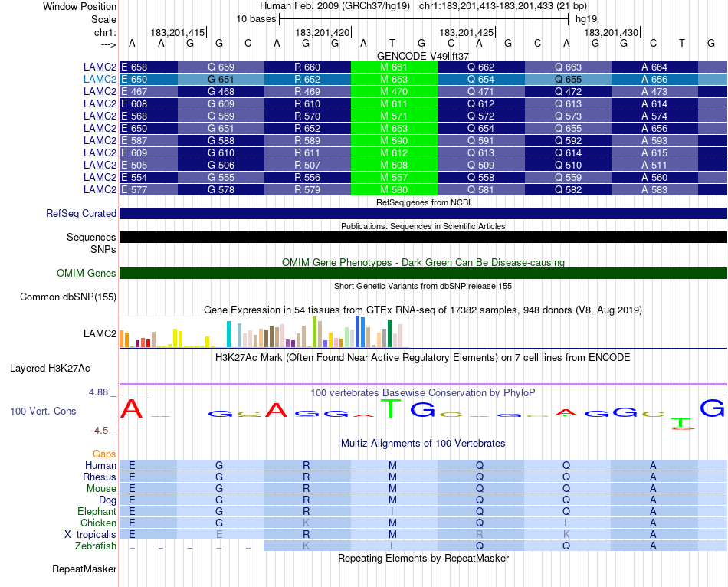Click the dark green OMIM Genes bar
Screen dimensions: 728x587
pyautogui.click(x=423, y=273)
